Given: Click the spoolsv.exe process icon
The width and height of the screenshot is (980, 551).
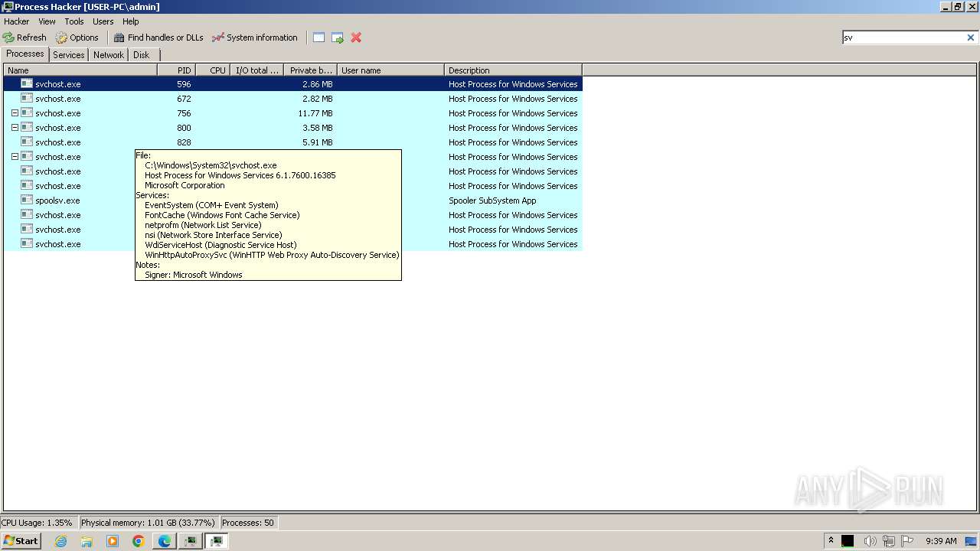Looking at the screenshot, I should [27, 200].
